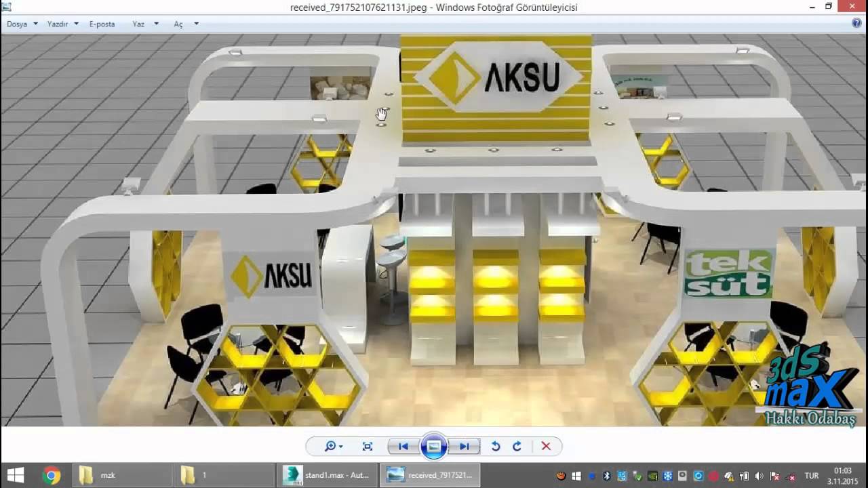Open the zoom magnifier control

click(333, 446)
